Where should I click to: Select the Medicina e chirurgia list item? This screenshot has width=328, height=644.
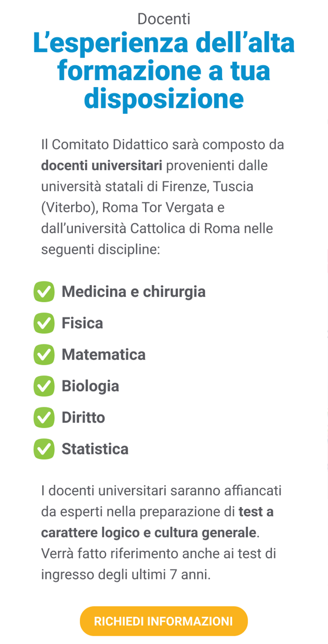coord(134,292)
